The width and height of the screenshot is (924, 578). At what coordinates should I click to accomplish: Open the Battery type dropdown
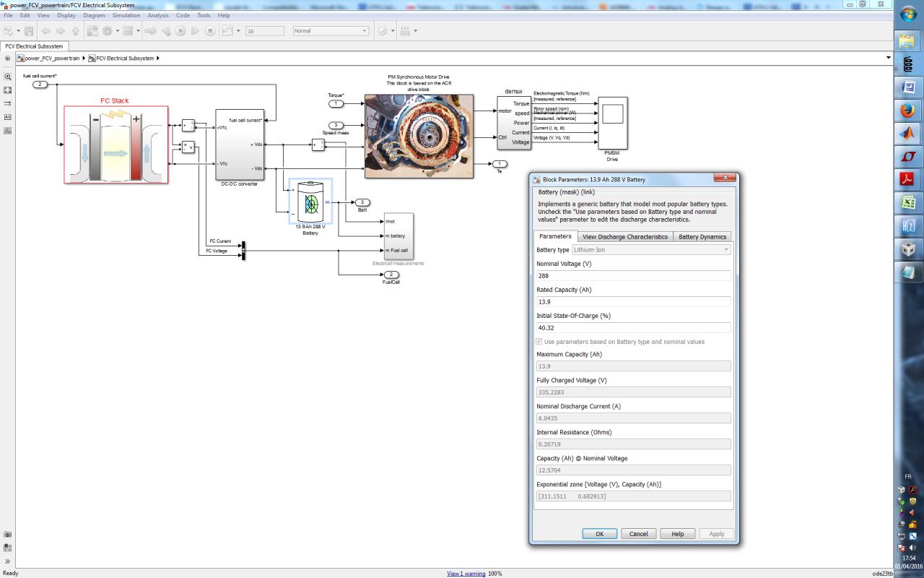pyautogui.click(x=651, y=250)
